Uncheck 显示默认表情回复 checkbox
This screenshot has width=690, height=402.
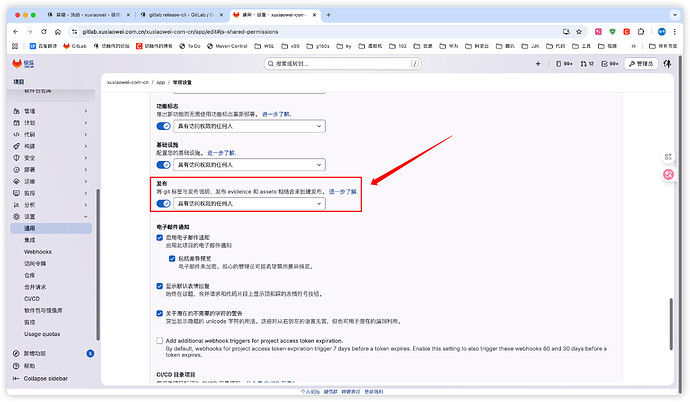tap(160, 286)
